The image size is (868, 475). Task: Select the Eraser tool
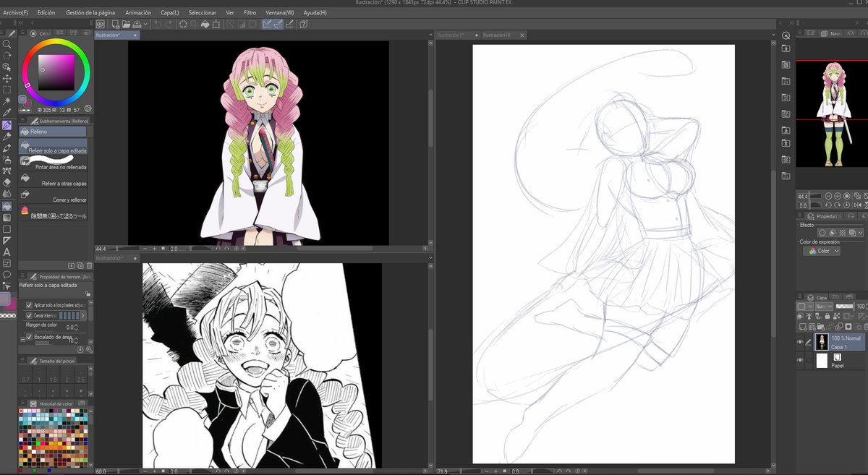pyautogui.click(x=7, y=183)
